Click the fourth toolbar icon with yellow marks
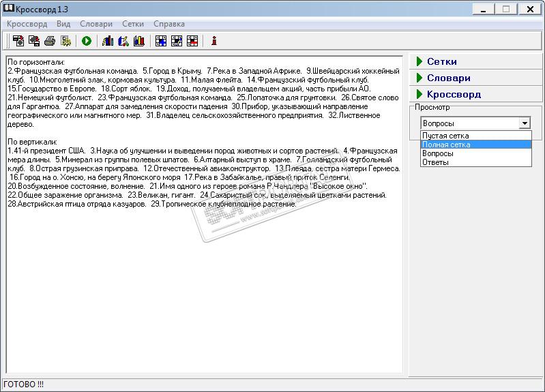 coord(65,41)
